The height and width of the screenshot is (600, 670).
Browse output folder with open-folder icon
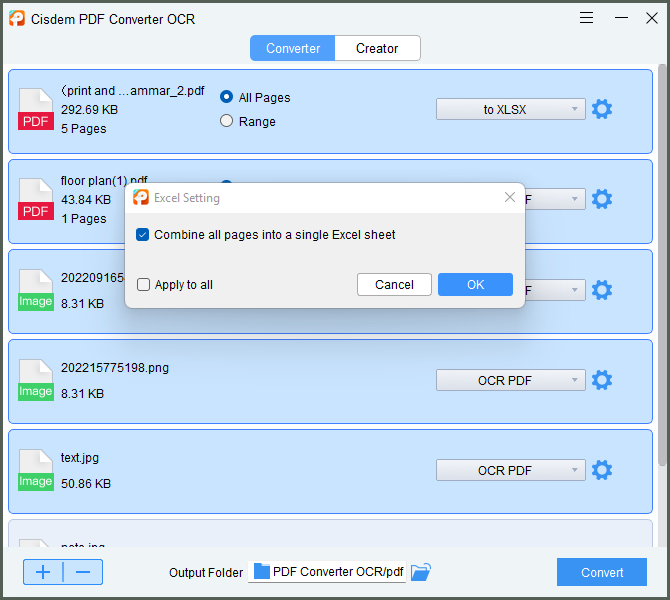[420, 572]
